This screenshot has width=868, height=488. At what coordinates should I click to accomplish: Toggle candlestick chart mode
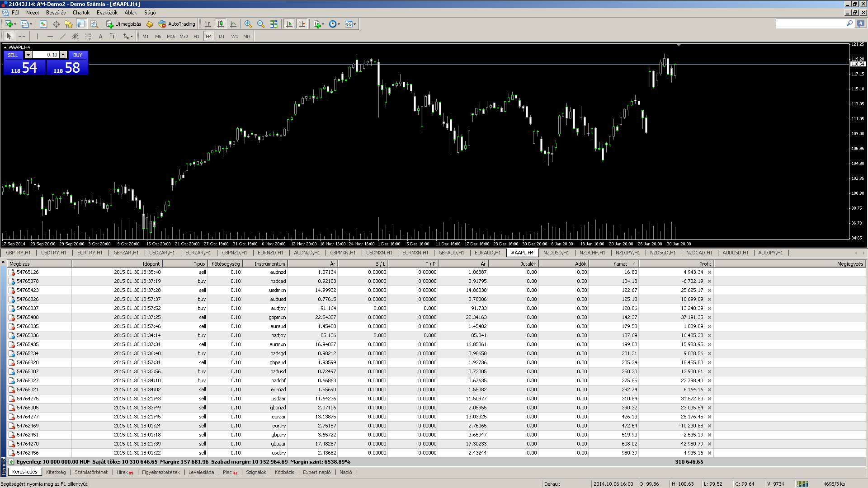[221, 24]
